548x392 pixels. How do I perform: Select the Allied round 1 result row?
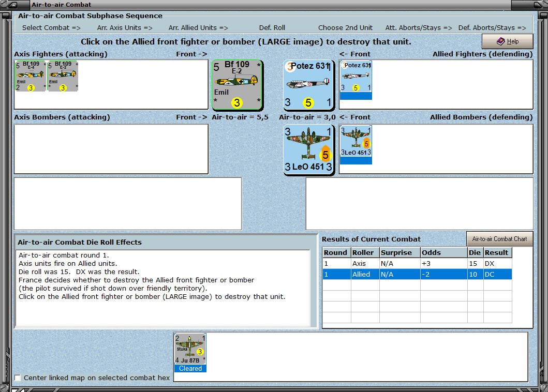[x=417, y=274]
